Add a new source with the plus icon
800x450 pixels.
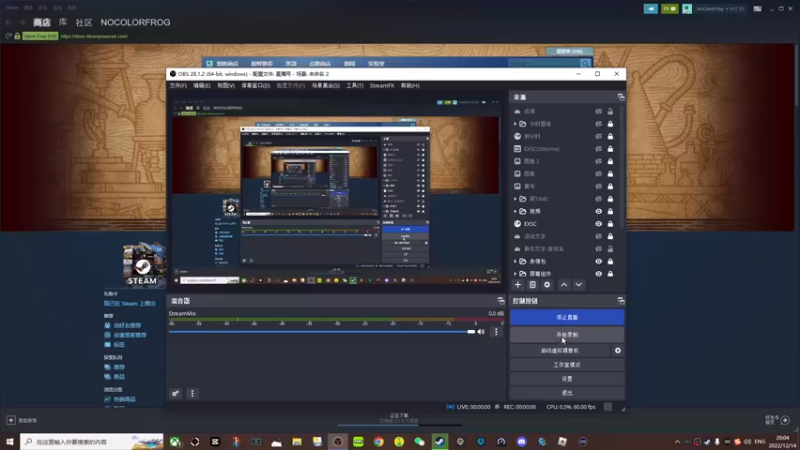[518, 285]
